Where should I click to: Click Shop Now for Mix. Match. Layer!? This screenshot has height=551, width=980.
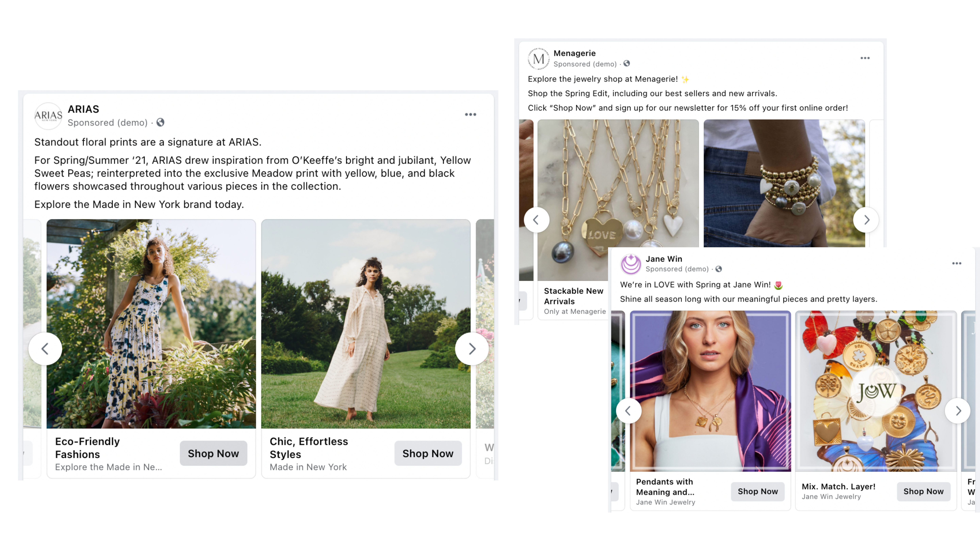tap(924, 491)
